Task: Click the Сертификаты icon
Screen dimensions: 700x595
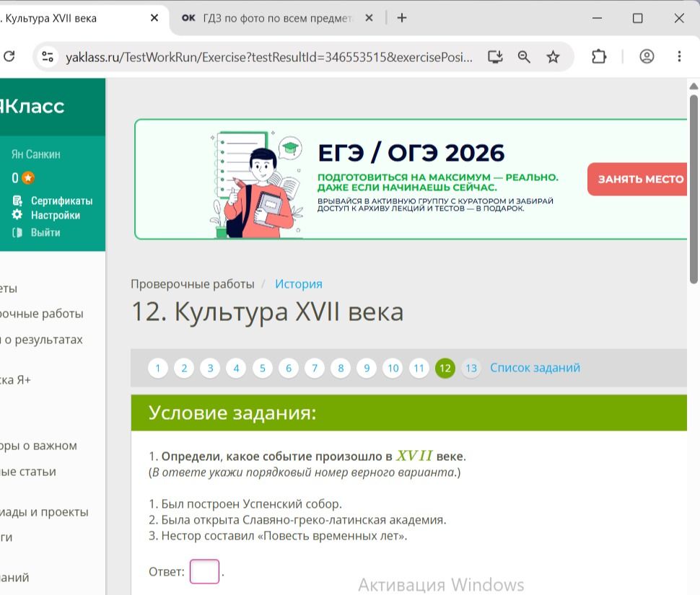Action: click(x=17, y=200)
